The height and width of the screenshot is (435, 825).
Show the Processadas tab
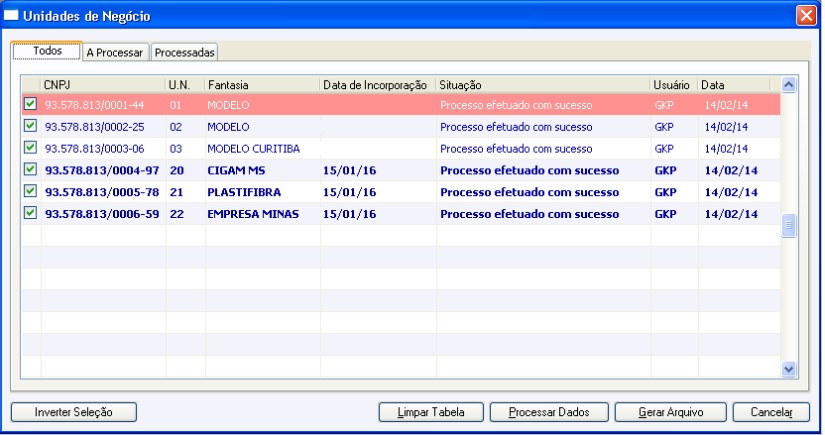point(184,53)
